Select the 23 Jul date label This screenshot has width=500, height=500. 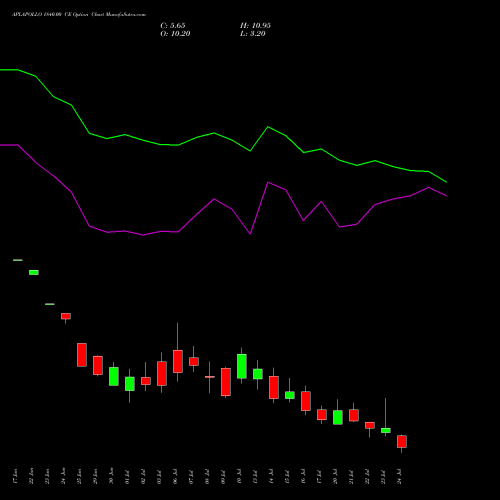tap(383, 476)
